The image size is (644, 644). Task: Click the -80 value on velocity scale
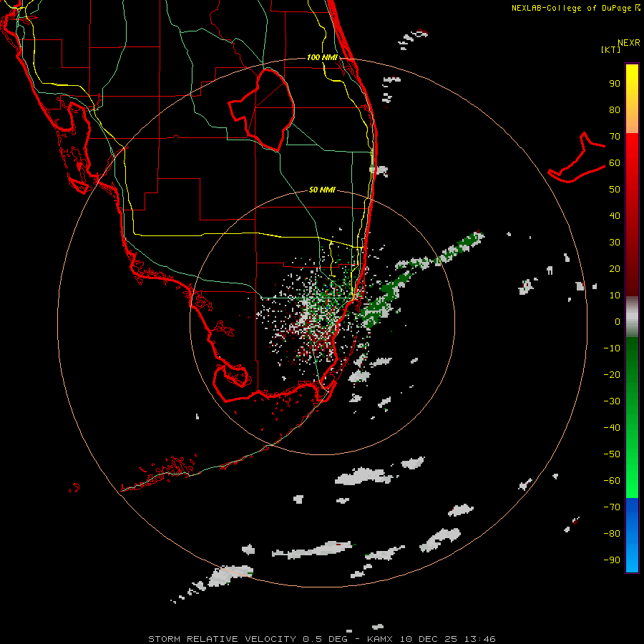tap(612, 534)
